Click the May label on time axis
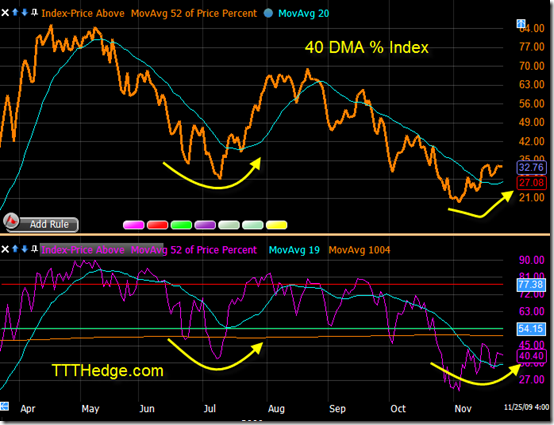This screenshot has height=425, width=554. point(90,409)
